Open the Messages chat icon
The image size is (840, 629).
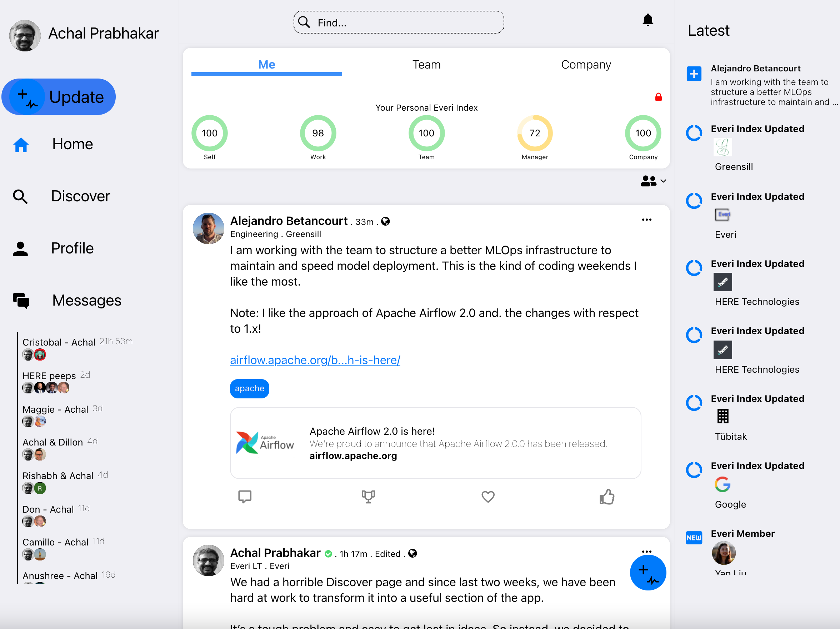click(x=21, y=301)
